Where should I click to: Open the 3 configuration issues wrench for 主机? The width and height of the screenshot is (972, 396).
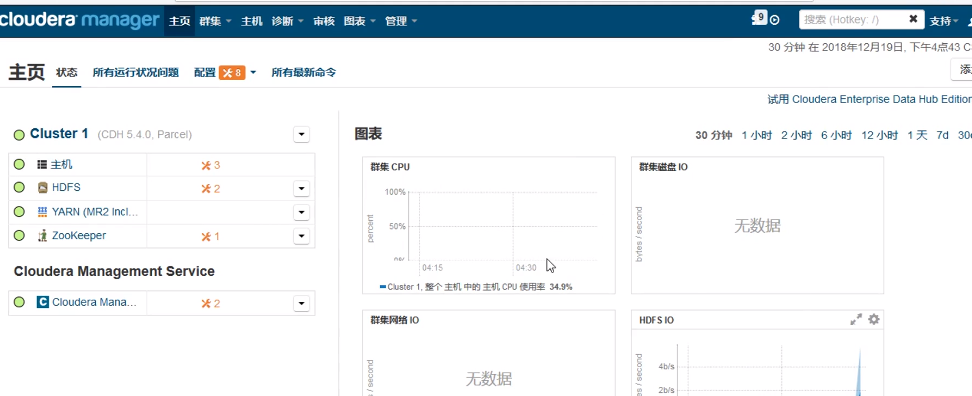[x=211, y=165]
